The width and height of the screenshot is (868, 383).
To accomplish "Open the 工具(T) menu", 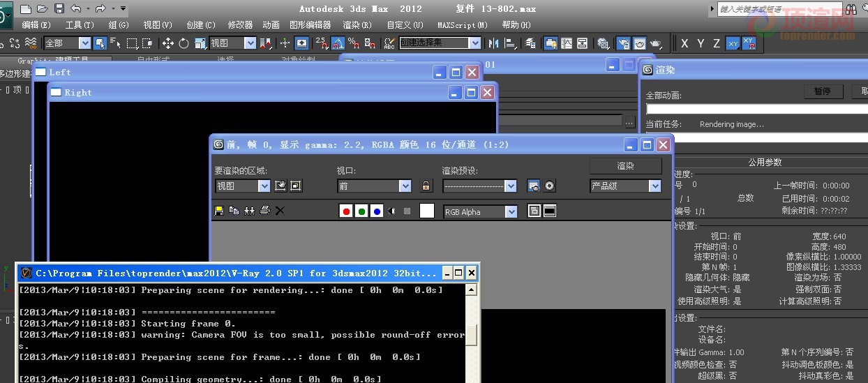I will (x=78, y=25).
